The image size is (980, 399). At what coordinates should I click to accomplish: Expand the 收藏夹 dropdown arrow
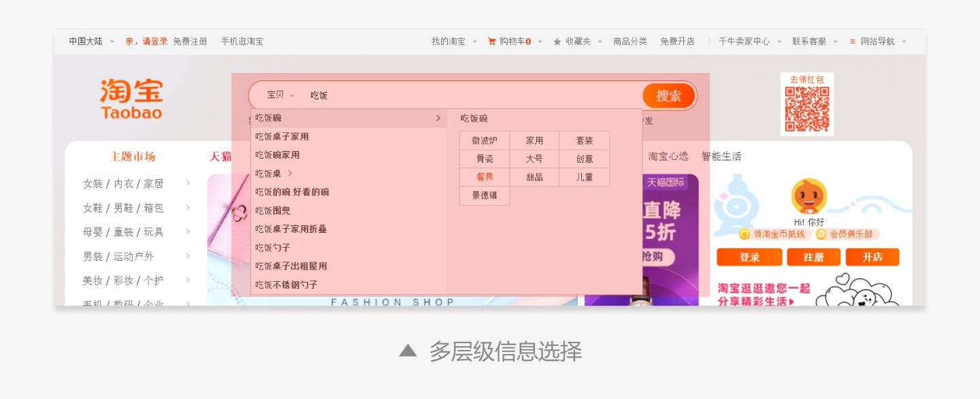pos(600,42)
